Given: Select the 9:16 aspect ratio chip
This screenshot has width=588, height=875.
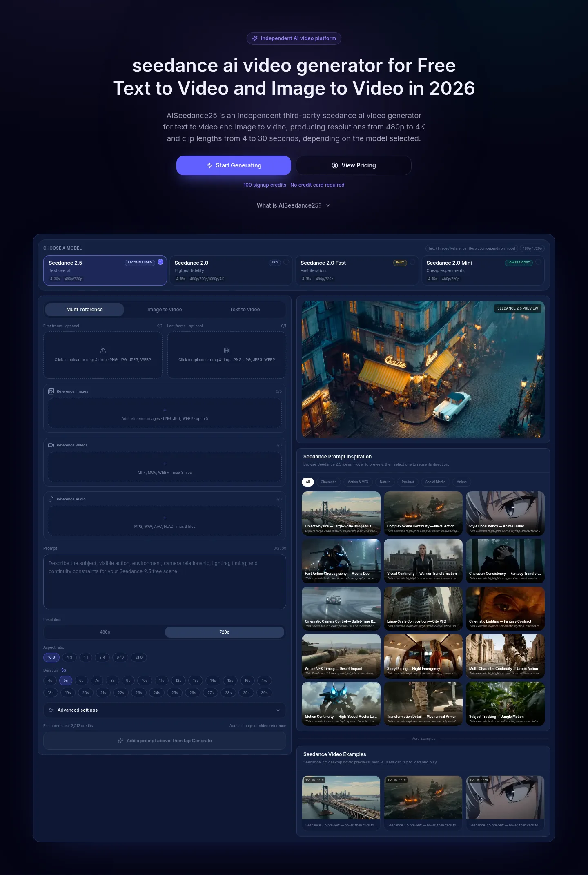Looking at the screenshot, I should pyautogui.click(x=120, y=658).
